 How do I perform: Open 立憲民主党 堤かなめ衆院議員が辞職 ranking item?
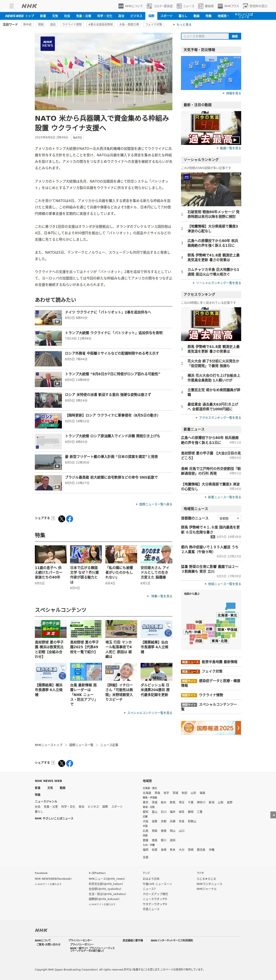[x=214, y=392]
